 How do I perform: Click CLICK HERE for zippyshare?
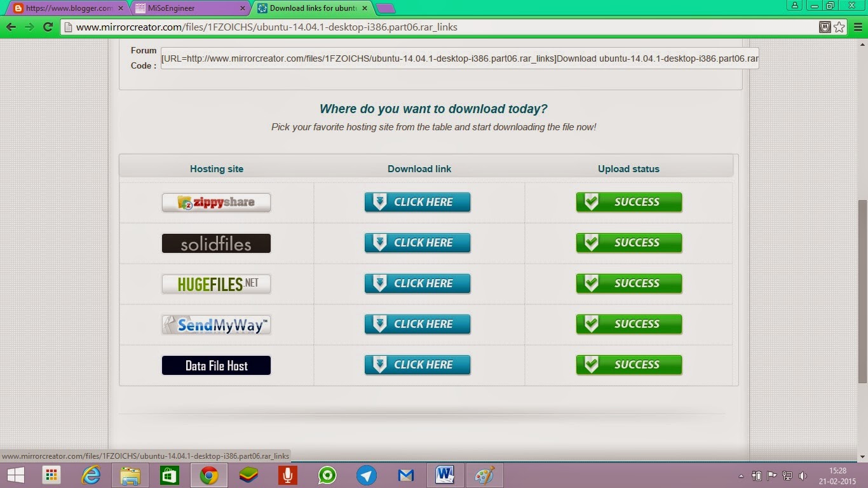coord(417,202)
